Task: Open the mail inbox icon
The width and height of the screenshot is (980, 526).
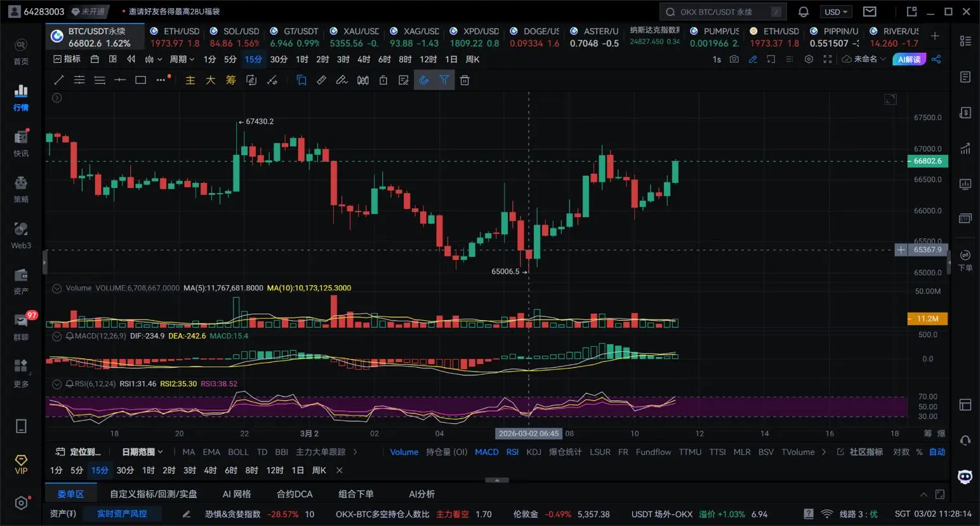Action: [x=870, y=11]
